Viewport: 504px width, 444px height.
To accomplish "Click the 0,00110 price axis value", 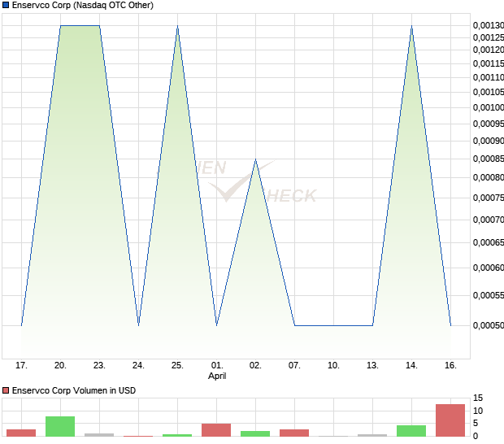I will (x=489, y=77).
